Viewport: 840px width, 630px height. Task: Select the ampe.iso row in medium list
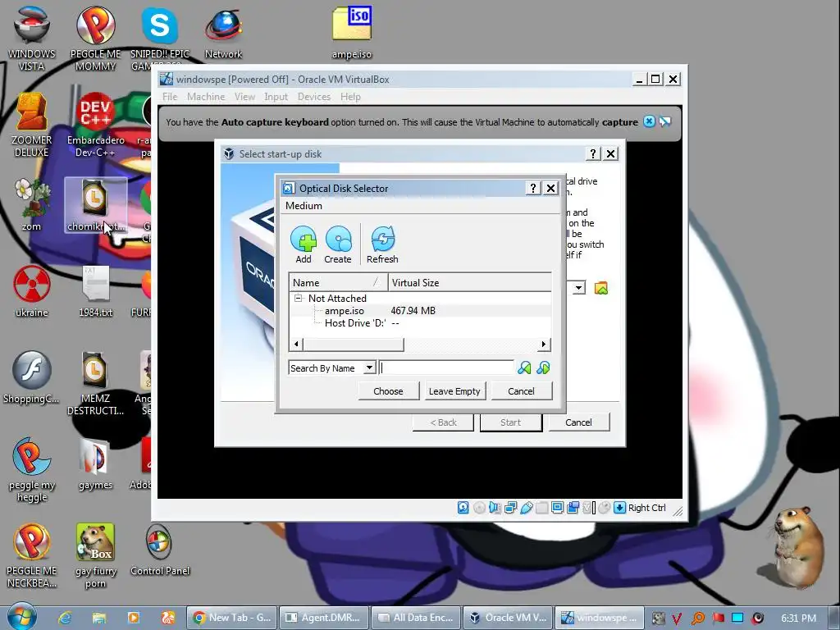pyautogui.click(x=420, y=311)
